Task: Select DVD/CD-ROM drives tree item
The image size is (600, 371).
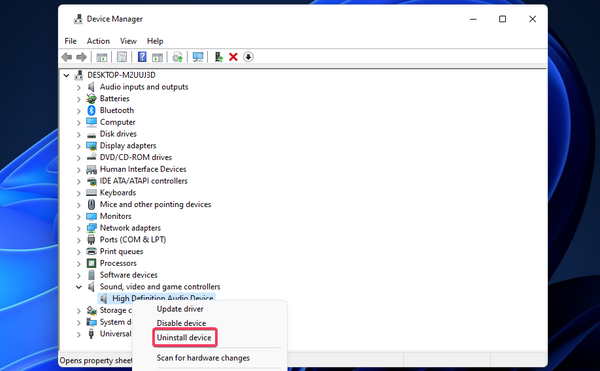Action: tap(136, 157)
